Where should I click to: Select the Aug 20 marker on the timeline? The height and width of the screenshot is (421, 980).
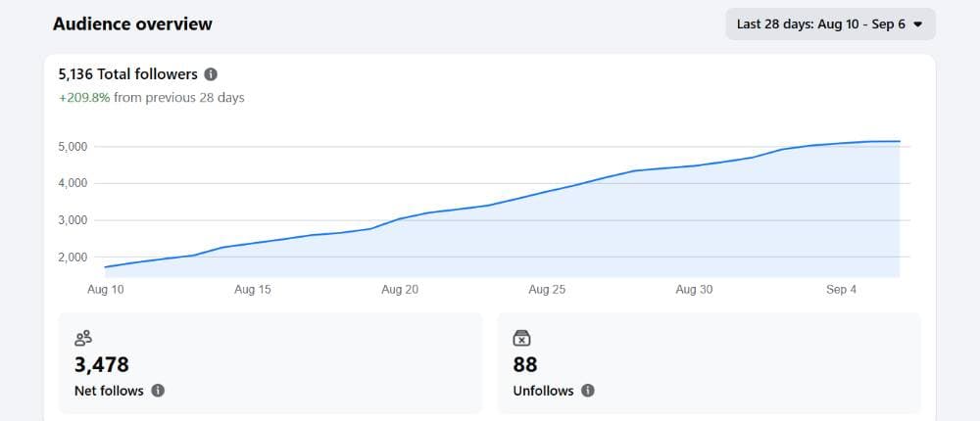pos(400,290)
